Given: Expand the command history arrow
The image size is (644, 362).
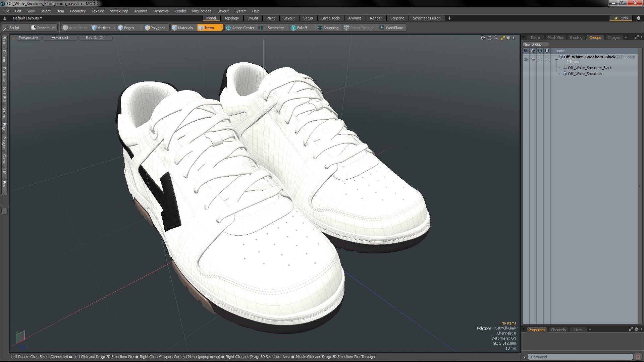Looking at the screenshot, I should 524,357.
